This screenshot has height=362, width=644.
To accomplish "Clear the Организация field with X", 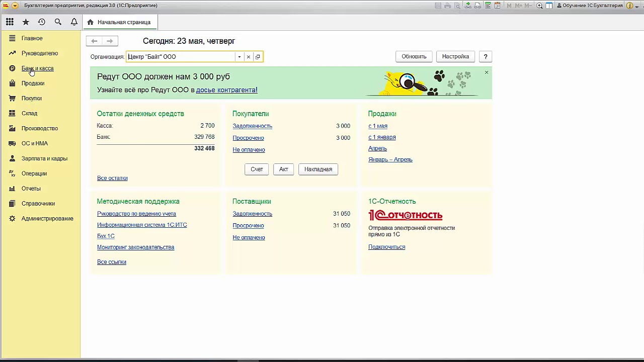I will tap(248, 57).
